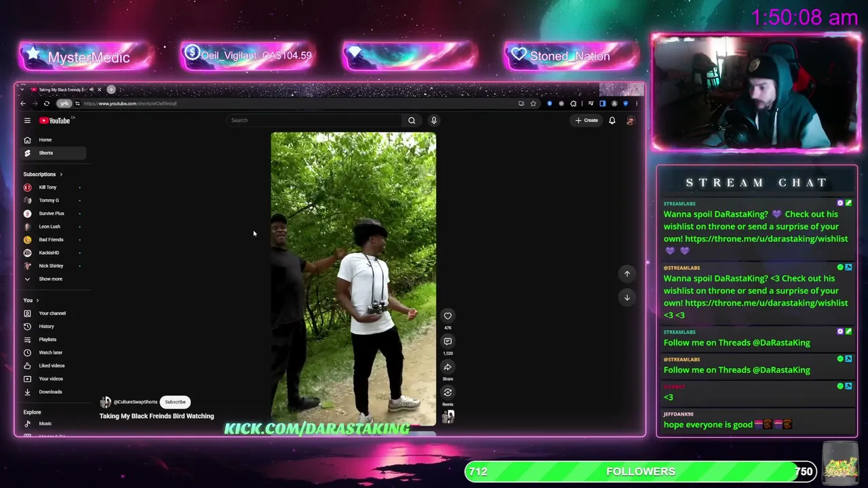The width and height of the screenshot is (868, 488).
Task: Go to the next Short
Action: coord(627,298)
